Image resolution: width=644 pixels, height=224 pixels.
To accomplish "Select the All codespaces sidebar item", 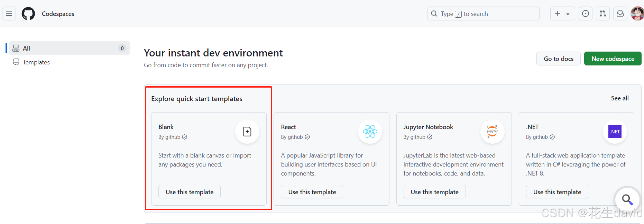I will coord(70,48).
